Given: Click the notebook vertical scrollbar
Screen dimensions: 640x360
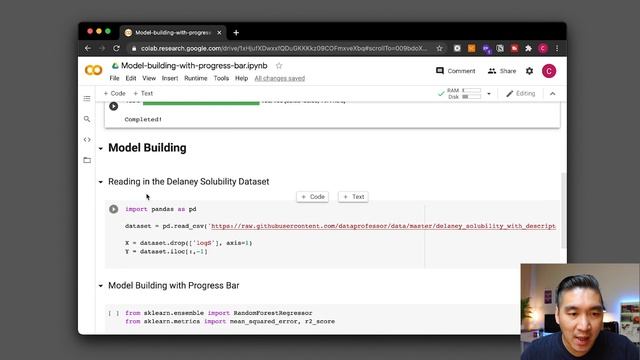Looking at the screenshot, I should tap(564, 210).
